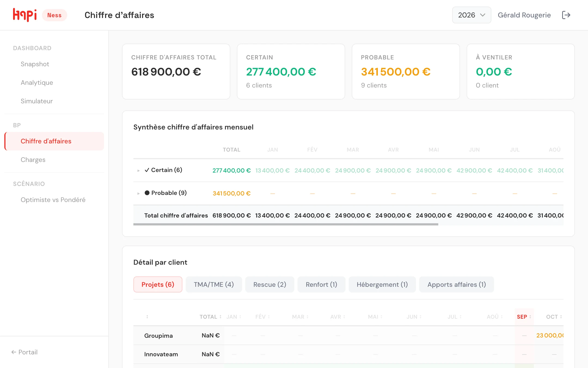588x368 pixels.
Task: Click the monthly table horizontal scrollbar
Action: click(x=286, y=224)
